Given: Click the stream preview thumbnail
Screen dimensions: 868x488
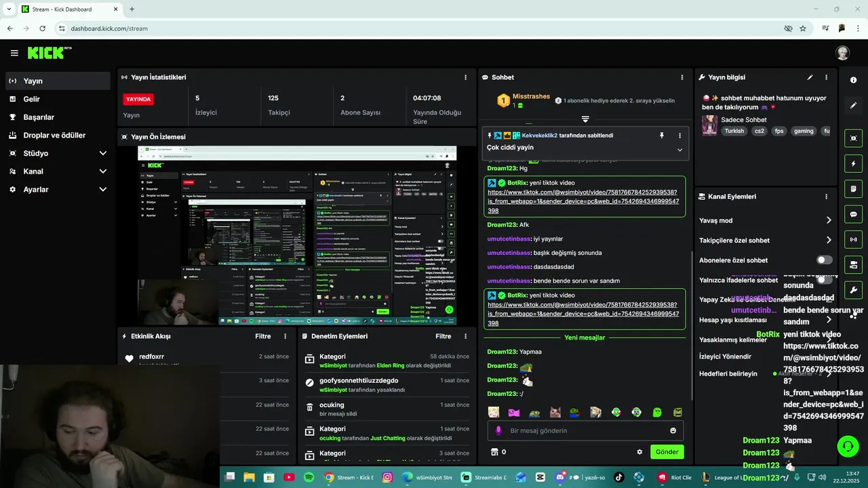Looking at the screenshot, I should 297,235.
